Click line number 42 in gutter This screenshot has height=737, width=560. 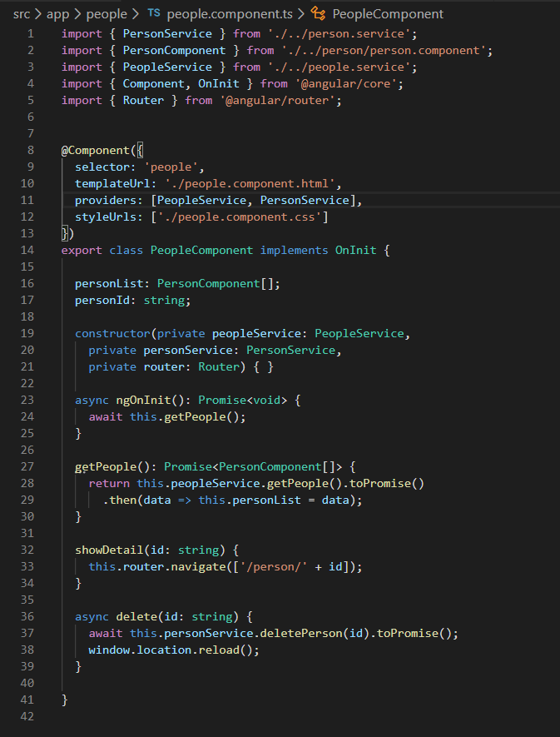tap(27, 716)
